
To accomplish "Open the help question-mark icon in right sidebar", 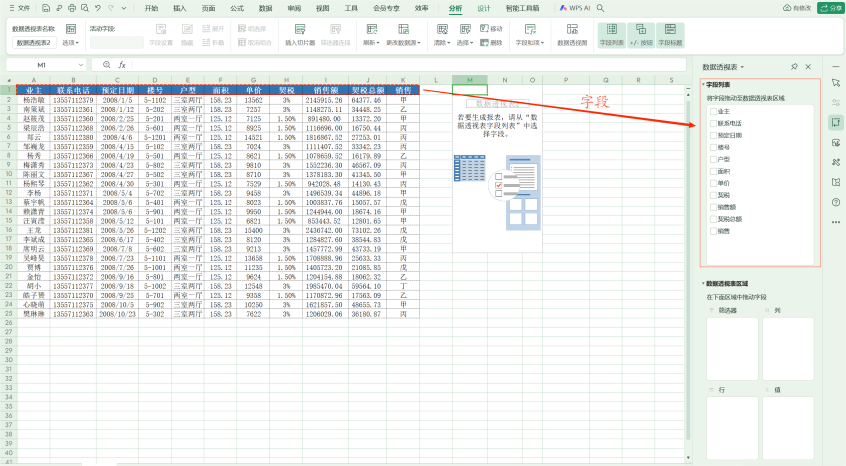I will click(836, 202).
